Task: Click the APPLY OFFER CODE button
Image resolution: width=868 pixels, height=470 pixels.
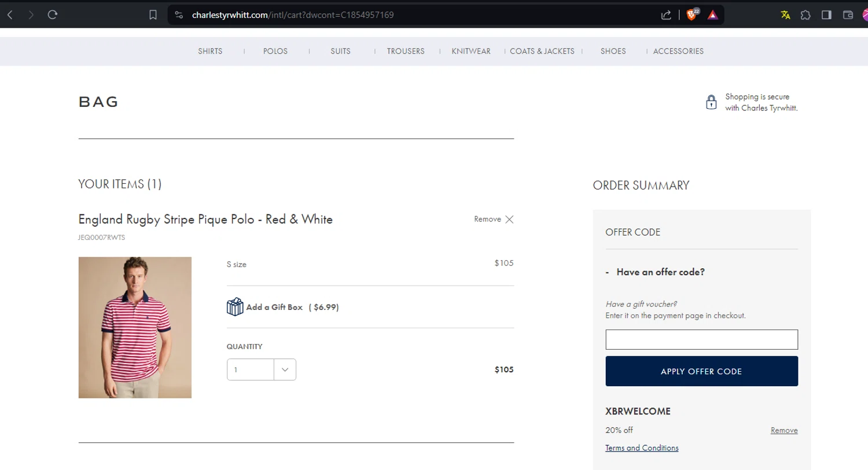Action: 701,371
